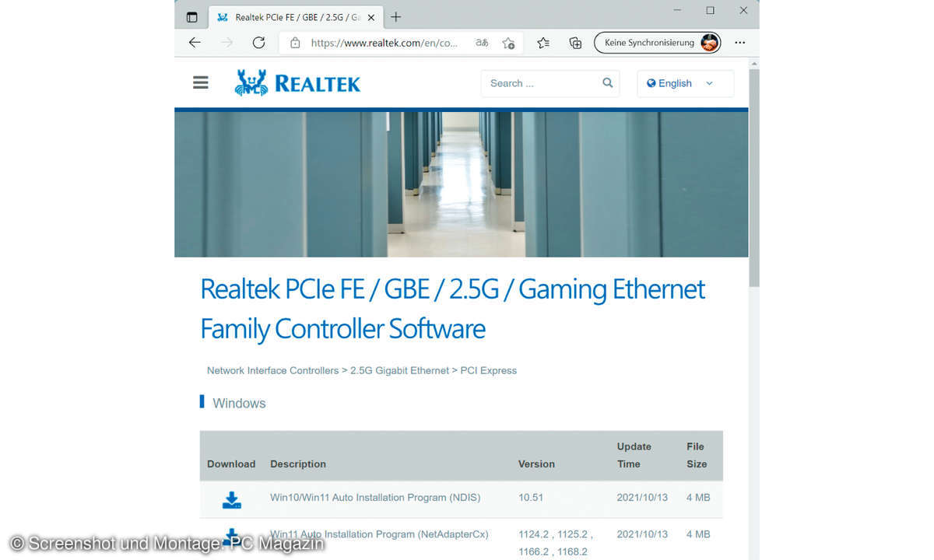Image resolution: width=934 pixels, height=560 pixels.
Task: Open 2.5G Gigabit Ethernet breadcrumb
Action: pos(400,370)
